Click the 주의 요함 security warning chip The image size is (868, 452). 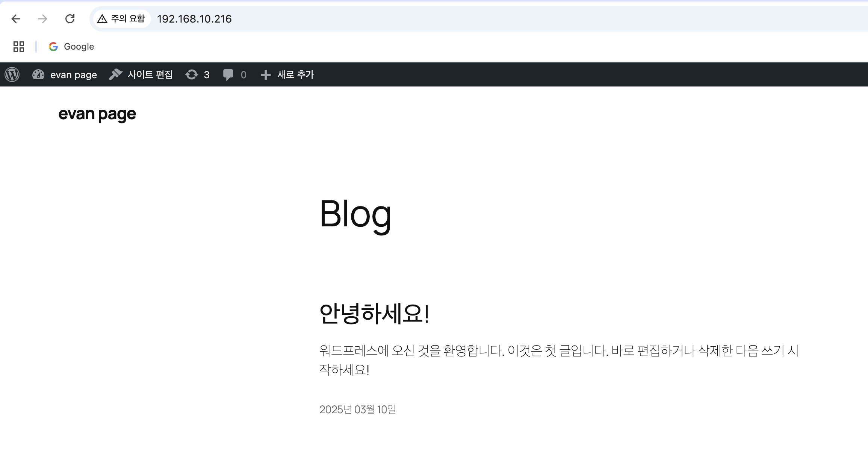(x=121, y=19)
